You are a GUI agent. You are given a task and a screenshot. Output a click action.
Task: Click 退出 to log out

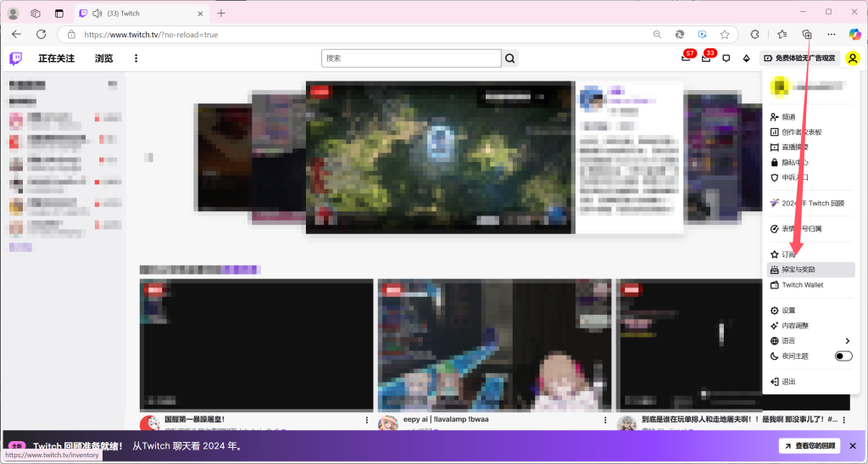(810, 382)
